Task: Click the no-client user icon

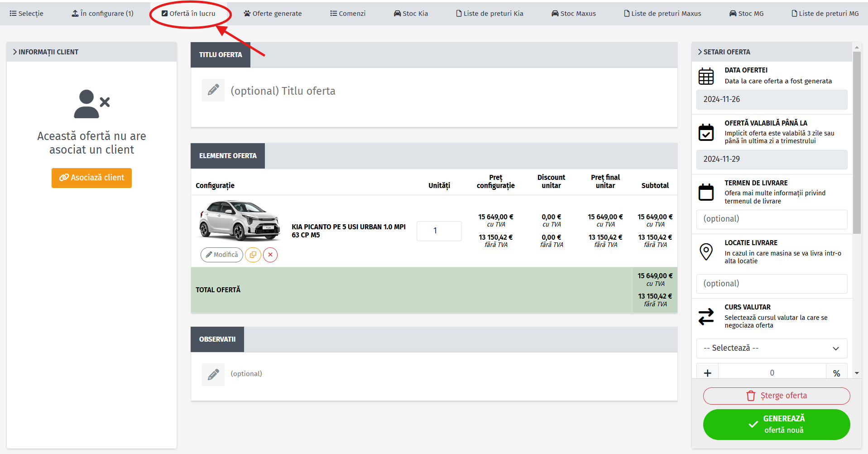Action: [91, 104]
